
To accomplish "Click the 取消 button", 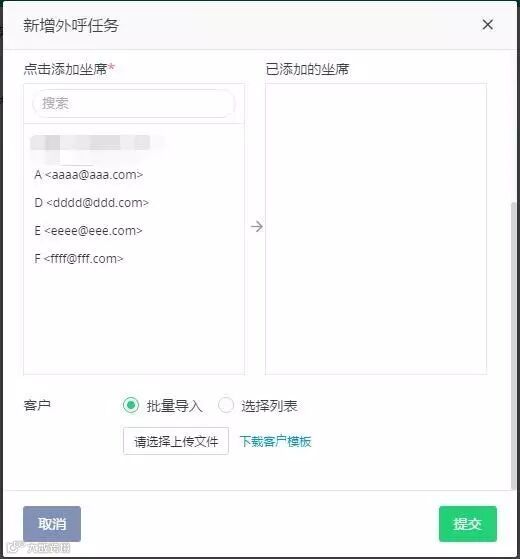I will click(x=52, y=524).
